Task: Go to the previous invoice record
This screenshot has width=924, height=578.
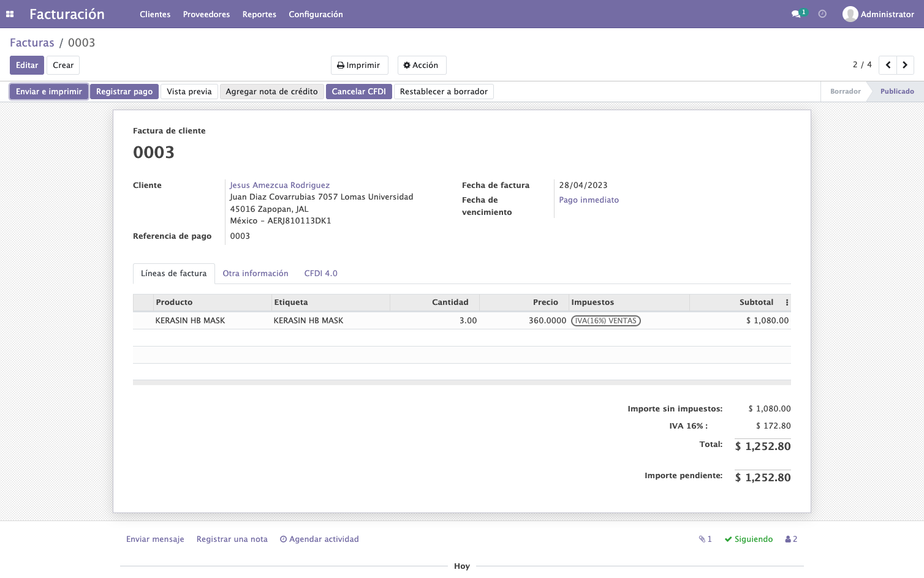Action: click(888, 65)
